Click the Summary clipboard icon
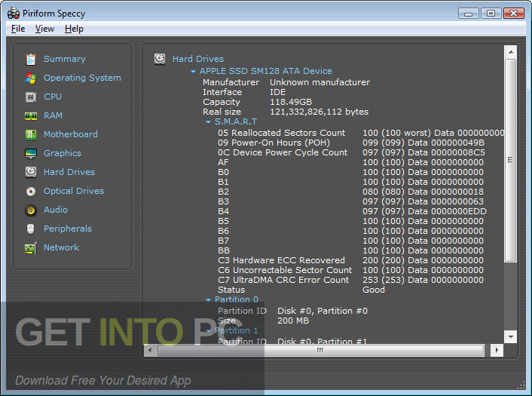The width and height of the screenshot is (532, 396). click(31, 59)
